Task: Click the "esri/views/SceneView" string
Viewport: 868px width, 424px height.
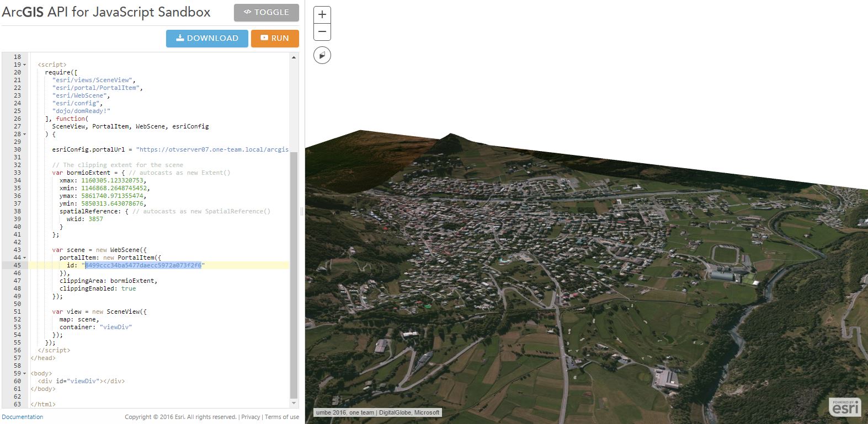Action: tap(92, 80)
